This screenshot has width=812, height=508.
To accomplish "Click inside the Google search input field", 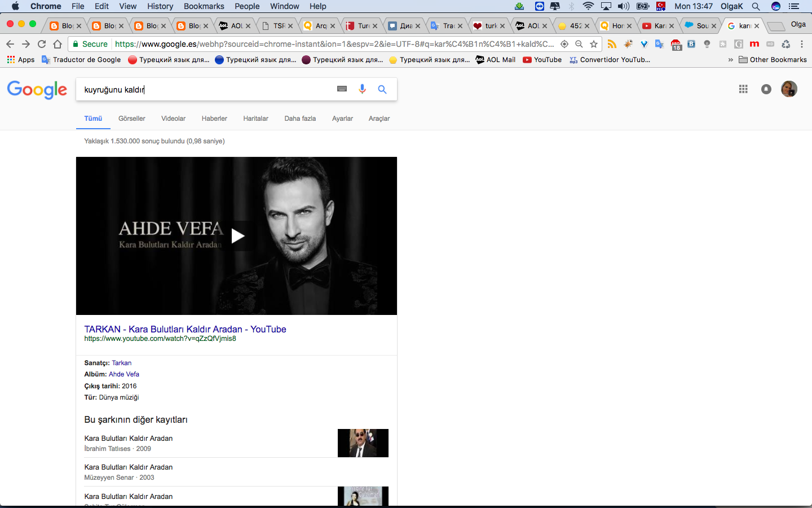I will pos(206,89).
